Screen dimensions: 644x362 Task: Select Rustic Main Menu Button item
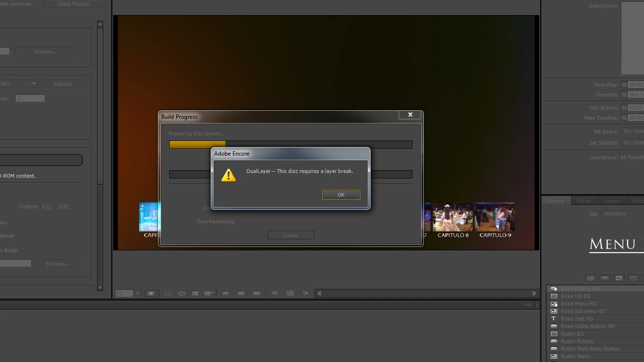(595, 349)
